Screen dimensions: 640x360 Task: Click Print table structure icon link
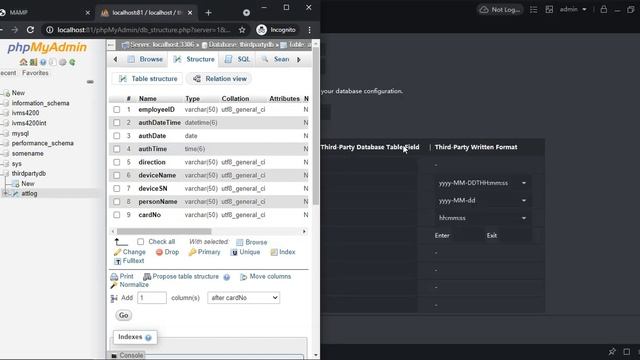[x=122, y=276]
